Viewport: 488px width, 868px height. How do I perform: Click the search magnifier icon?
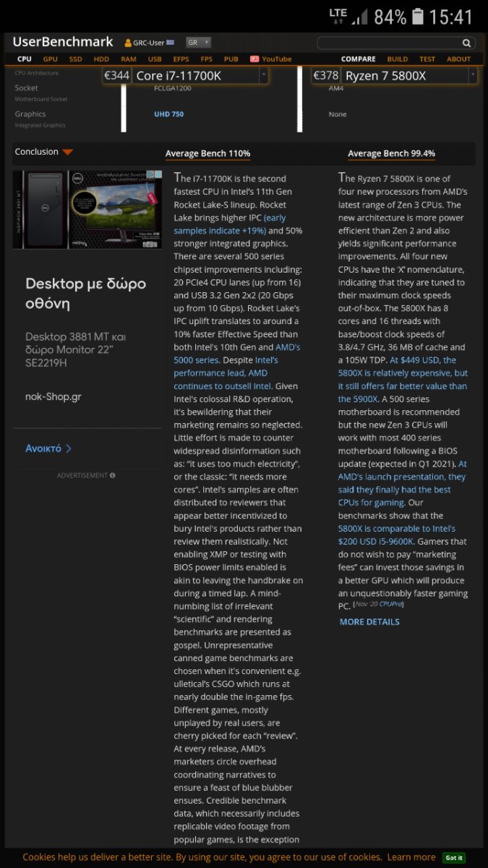click(x=467, y=43)
